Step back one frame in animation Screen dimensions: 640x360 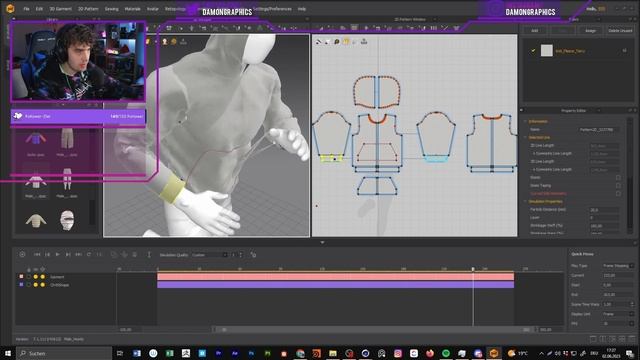[x=47, y=254]
